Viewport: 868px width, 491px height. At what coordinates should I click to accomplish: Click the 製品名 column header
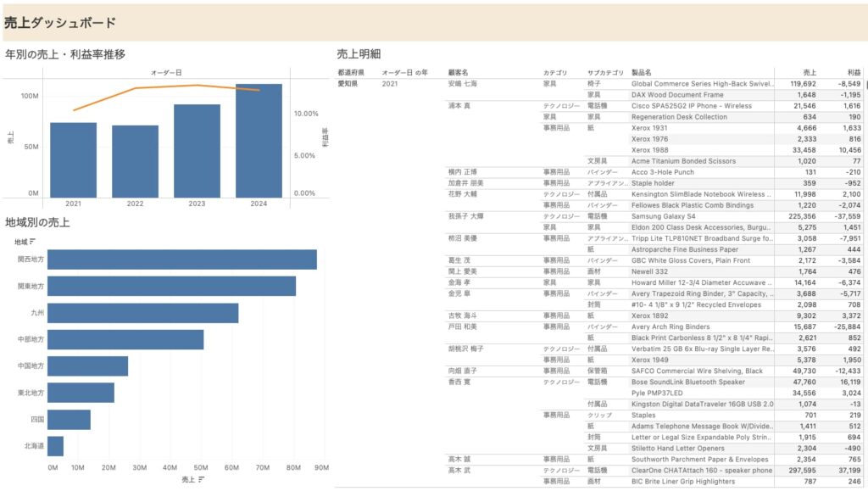click(x=643, y=73)
